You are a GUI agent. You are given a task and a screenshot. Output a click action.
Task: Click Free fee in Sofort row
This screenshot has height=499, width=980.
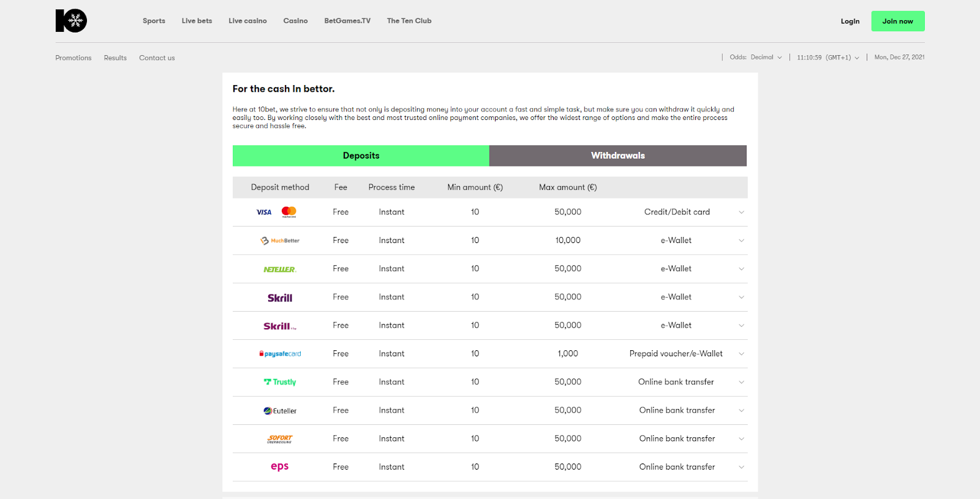[x=341, y=438]
